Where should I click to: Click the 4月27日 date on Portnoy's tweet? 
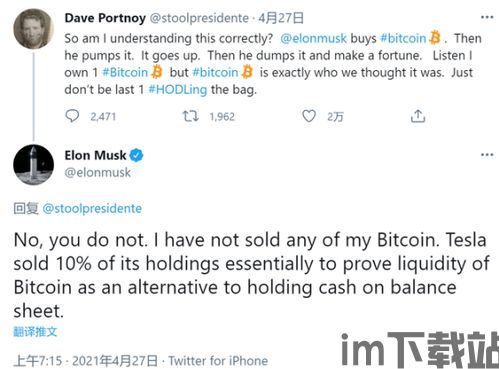pos(281,18)
